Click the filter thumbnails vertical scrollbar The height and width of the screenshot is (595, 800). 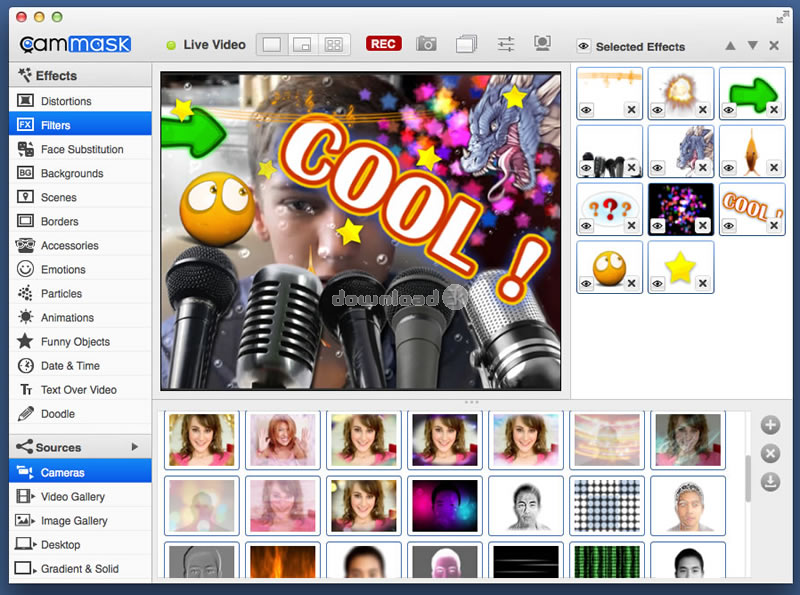[x=748, y=480]
